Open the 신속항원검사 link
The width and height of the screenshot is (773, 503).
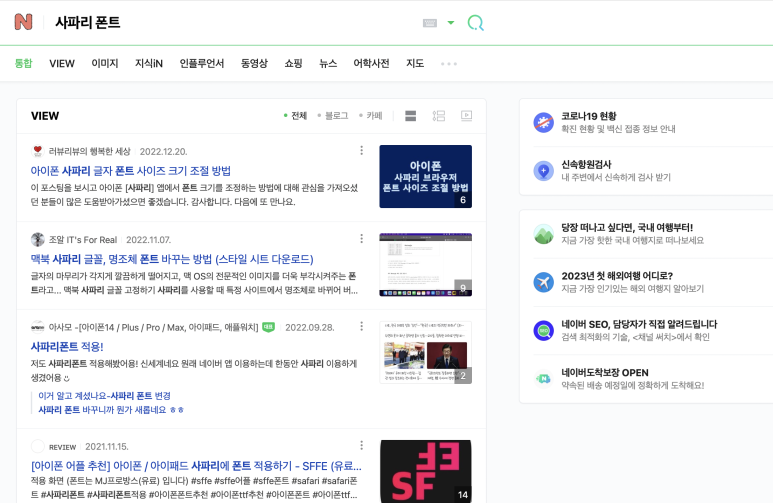point(586,165)
